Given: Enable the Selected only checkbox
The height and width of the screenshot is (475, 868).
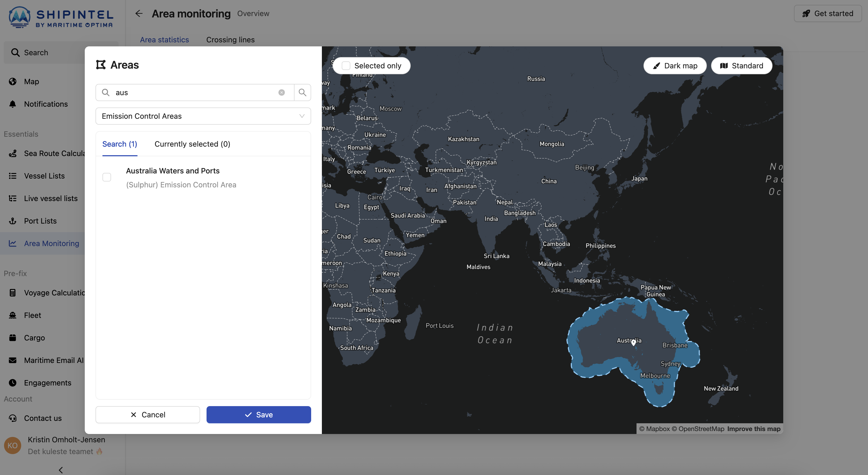Looking at the screenshot, I should [346, 66].
